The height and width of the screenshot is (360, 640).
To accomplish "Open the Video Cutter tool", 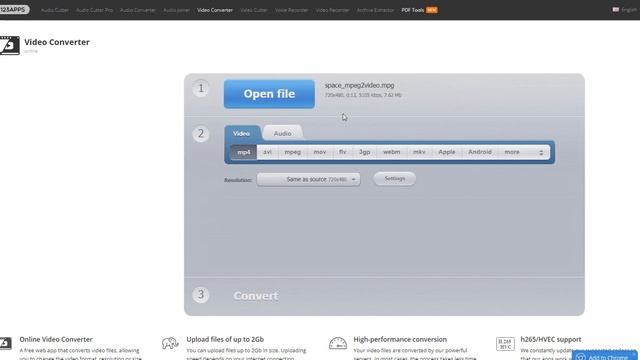I will click(253, 10).
